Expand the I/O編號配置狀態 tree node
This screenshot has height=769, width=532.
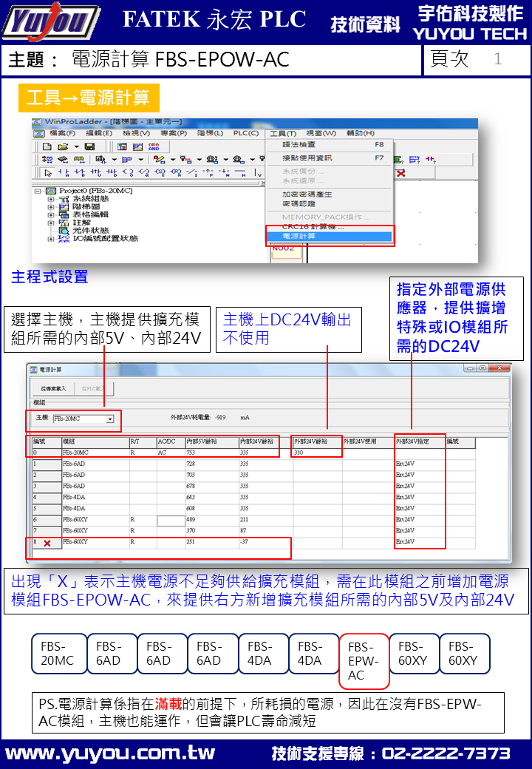click(50, 239)
